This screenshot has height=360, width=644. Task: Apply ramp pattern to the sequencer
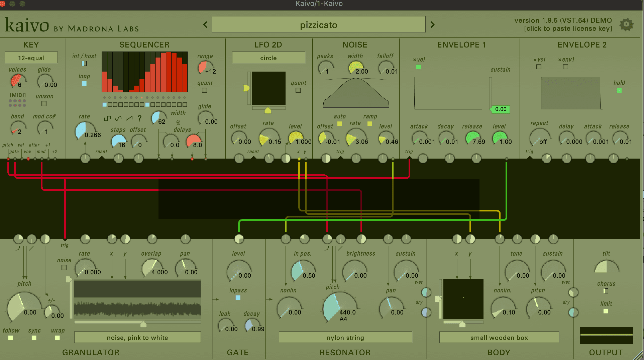coord(129,118)
